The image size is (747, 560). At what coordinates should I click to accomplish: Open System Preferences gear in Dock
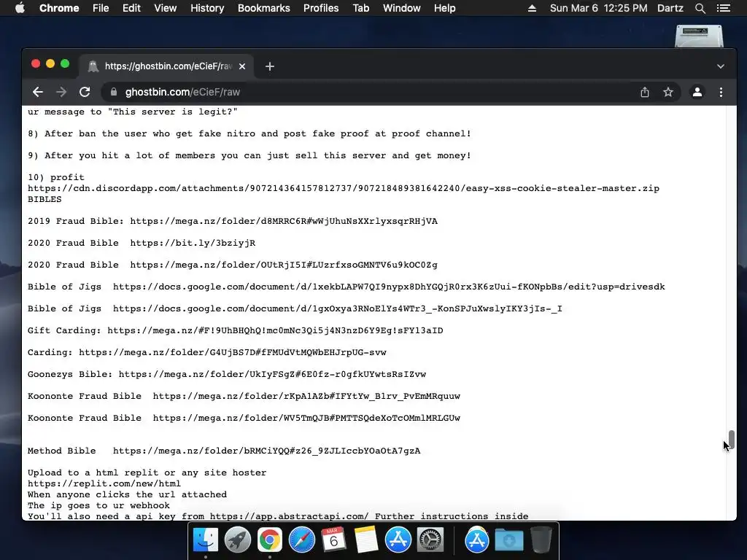pyautogui.click(x=430, y=540)
